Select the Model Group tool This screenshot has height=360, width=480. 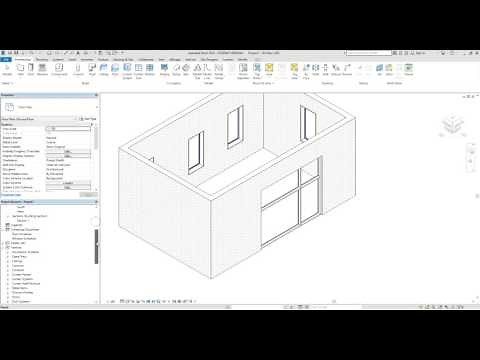[x=219, y=71]
